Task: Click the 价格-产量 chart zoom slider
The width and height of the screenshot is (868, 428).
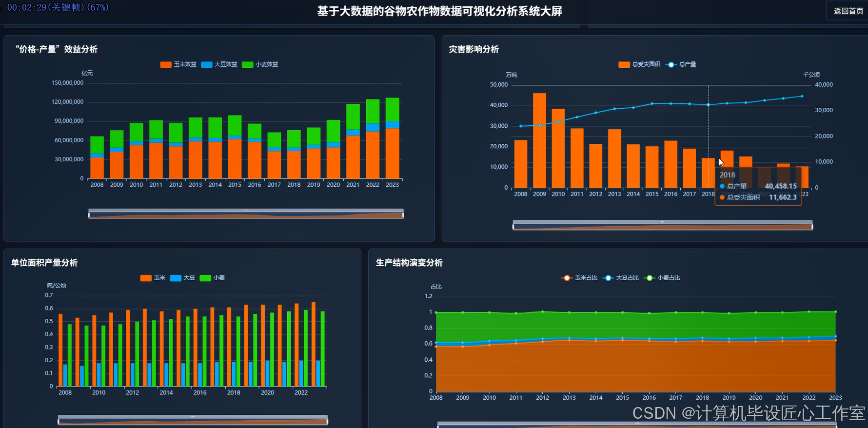Action: [x=246, y=214]
